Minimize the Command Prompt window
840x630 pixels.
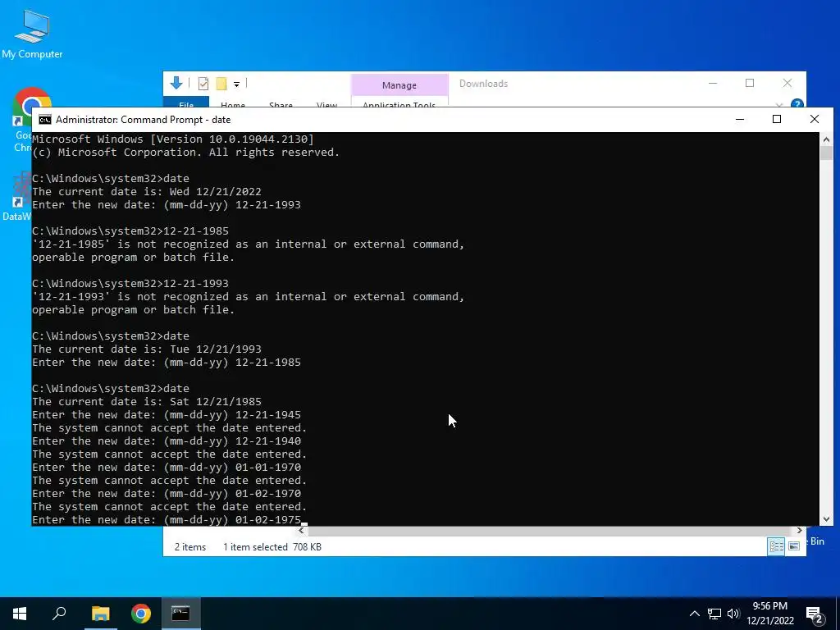tap(740, 119)
